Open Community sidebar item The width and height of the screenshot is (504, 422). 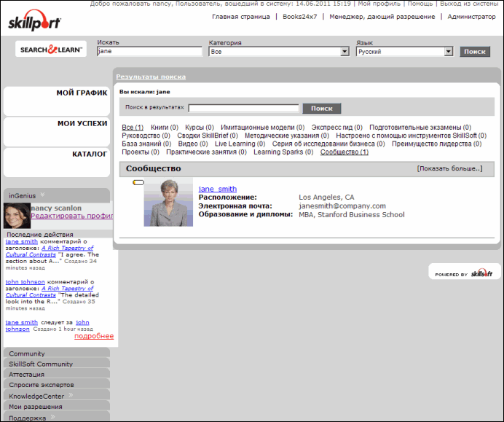pyautogui.click(x=57, y=353)
